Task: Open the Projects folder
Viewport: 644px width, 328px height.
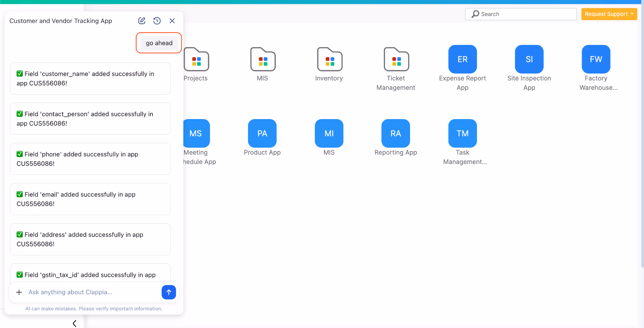Action: pos(196,60)
